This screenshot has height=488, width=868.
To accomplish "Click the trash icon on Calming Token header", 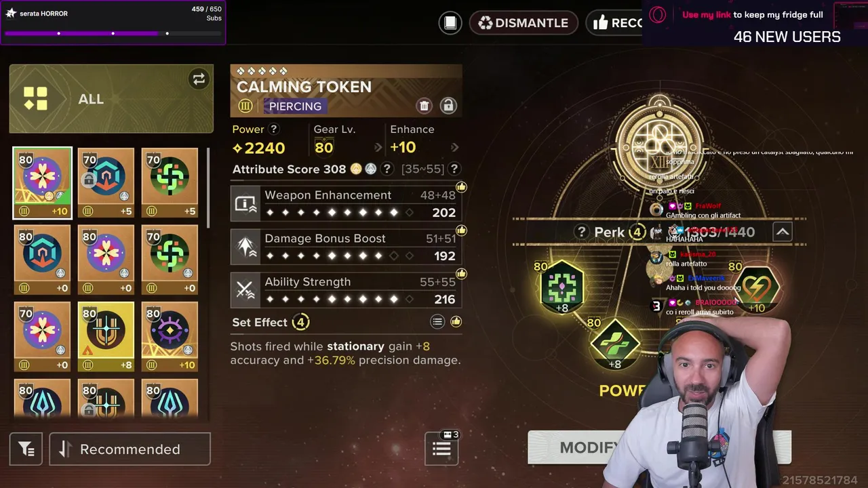I will pyautogui.click(x=424, y=106).
